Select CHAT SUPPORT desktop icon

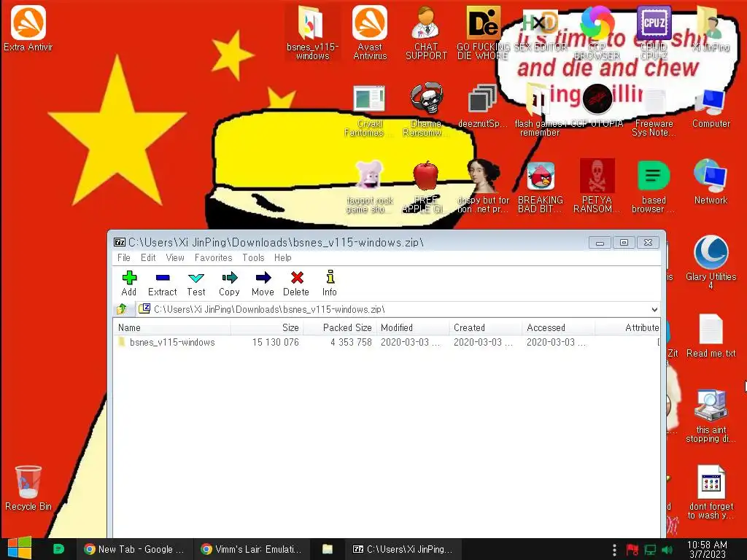point(426,33)
